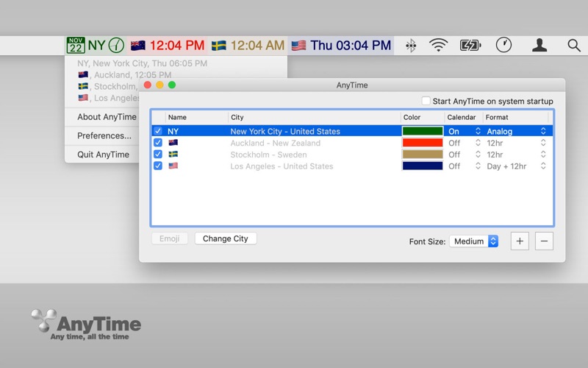Click the New Zealand flag clock in menu bar
This screenshot has width=588, height=368.
pos(167,46)
